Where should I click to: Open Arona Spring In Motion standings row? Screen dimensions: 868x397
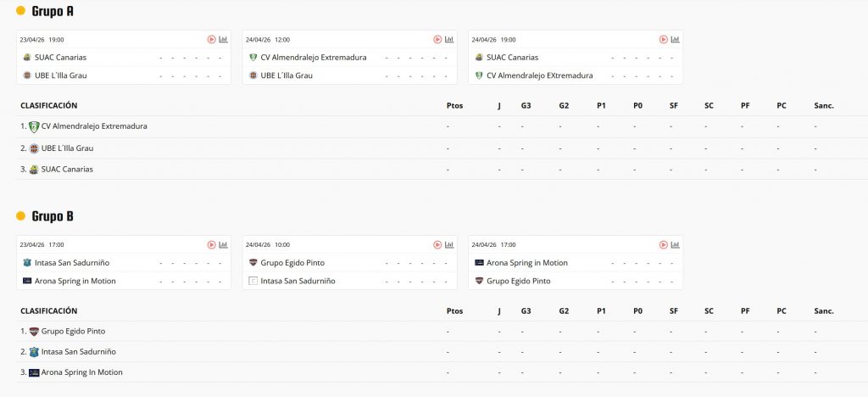[x=81, y=372]
